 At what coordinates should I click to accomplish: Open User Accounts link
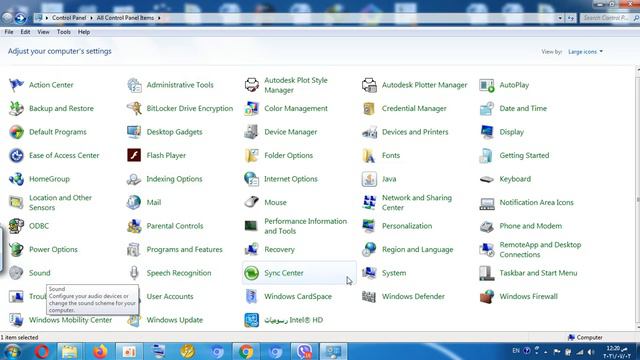170,297
